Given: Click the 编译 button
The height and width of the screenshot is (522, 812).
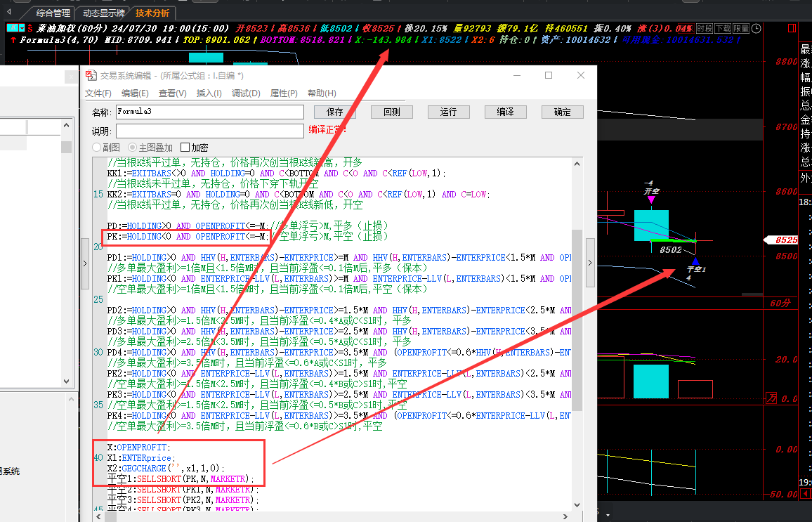Looking at the screenshot, I should [506, 112].
